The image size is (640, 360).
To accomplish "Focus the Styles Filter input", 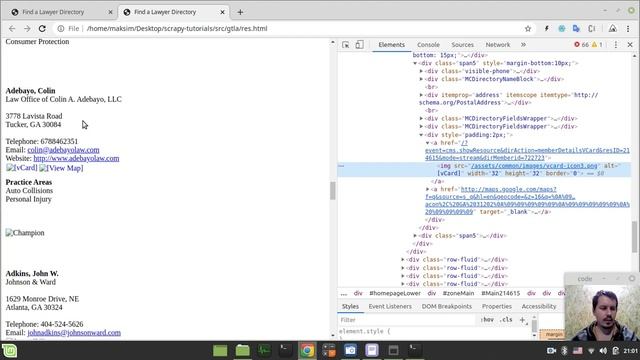I will (x=407, y=320).
